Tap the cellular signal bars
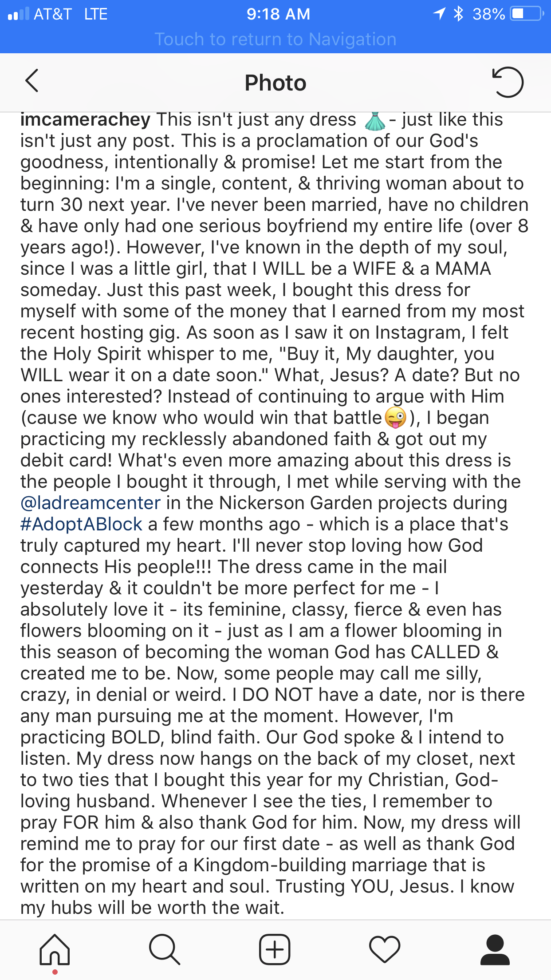 click(19, 14)
